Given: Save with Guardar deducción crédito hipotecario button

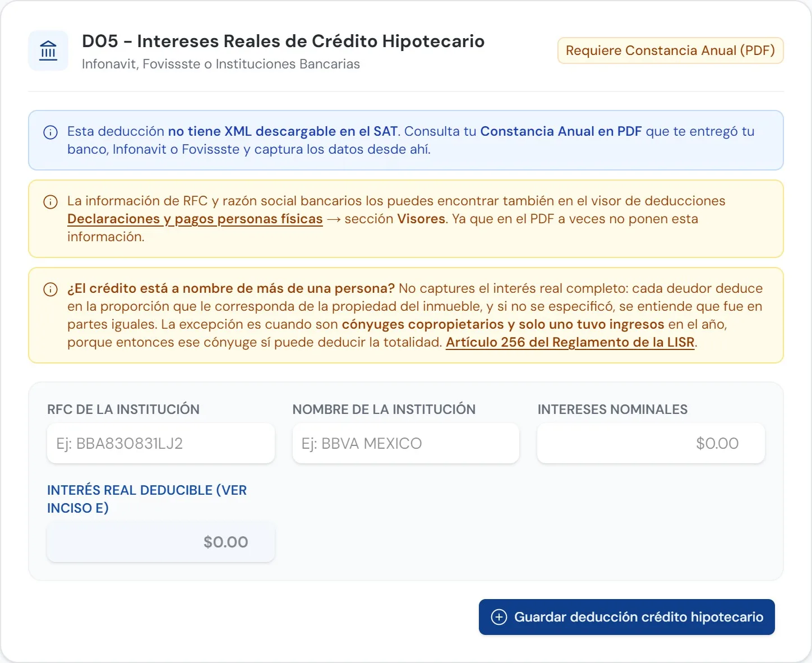Looking at the screenshot, I should 626,617.
